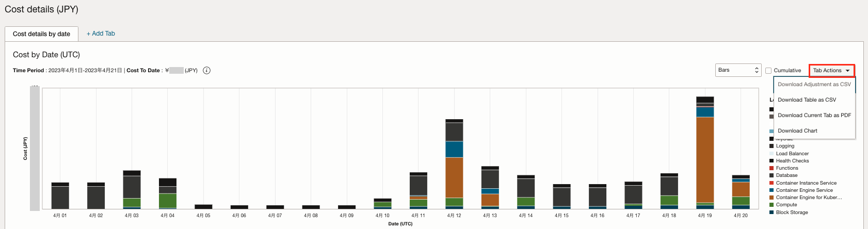The width and height of the screenshot is (868, 229).
Task: Collapse the Tab Actions dropdown menu
Action: (831, 71)
